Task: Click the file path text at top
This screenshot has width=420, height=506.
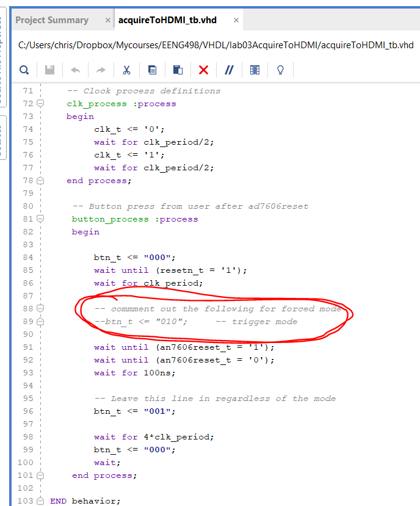Action: click(x=215, y=45)
